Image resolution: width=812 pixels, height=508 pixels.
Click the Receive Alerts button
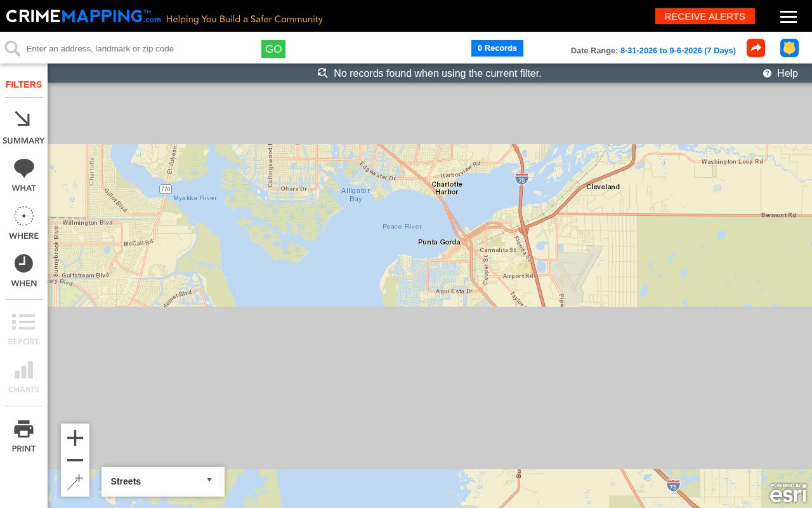pos(705,17)
